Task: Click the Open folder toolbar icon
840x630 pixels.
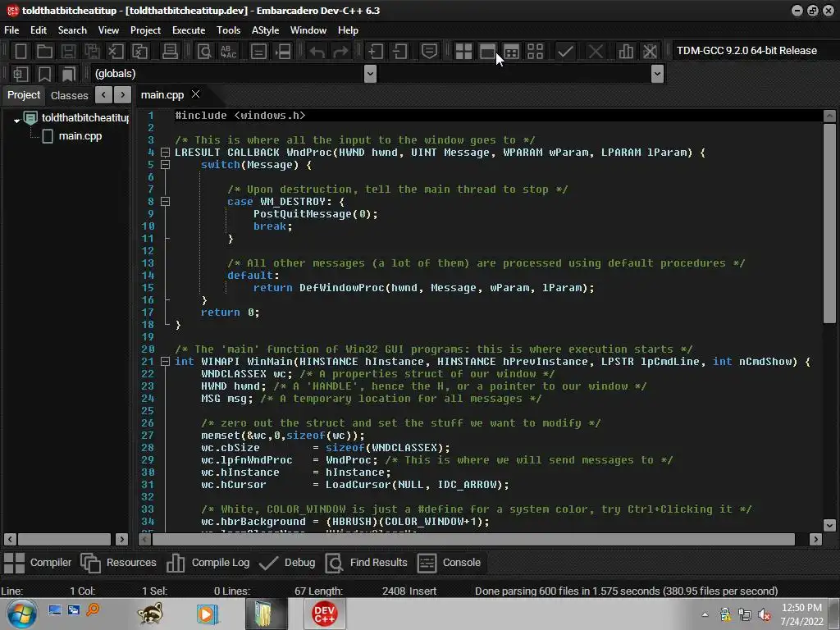Action: 44,52
